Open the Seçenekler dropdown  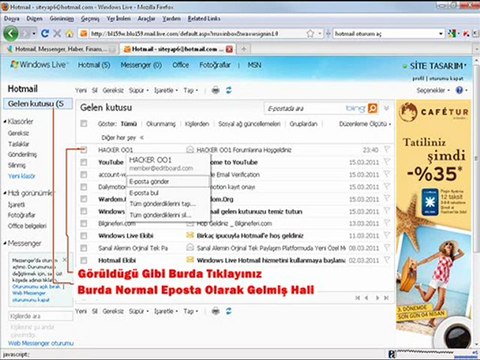pyautogui.click(x=433, y=90)
